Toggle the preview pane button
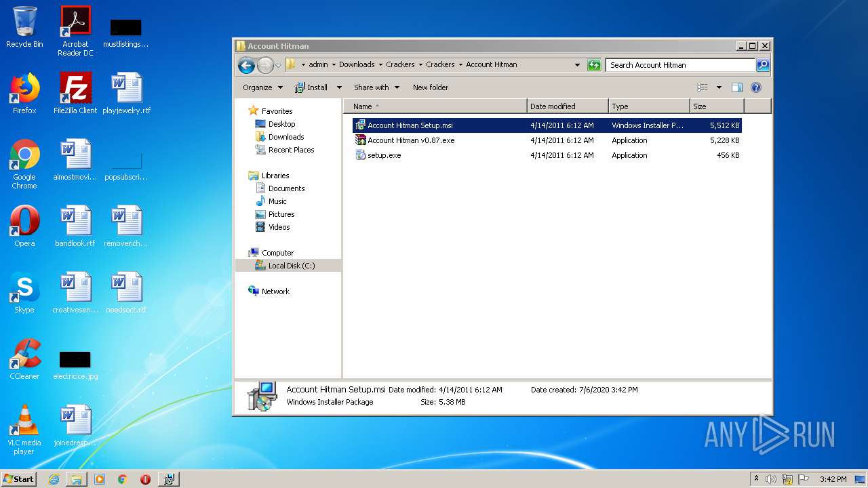The image size is (868, 488). [x=737, y=87]
